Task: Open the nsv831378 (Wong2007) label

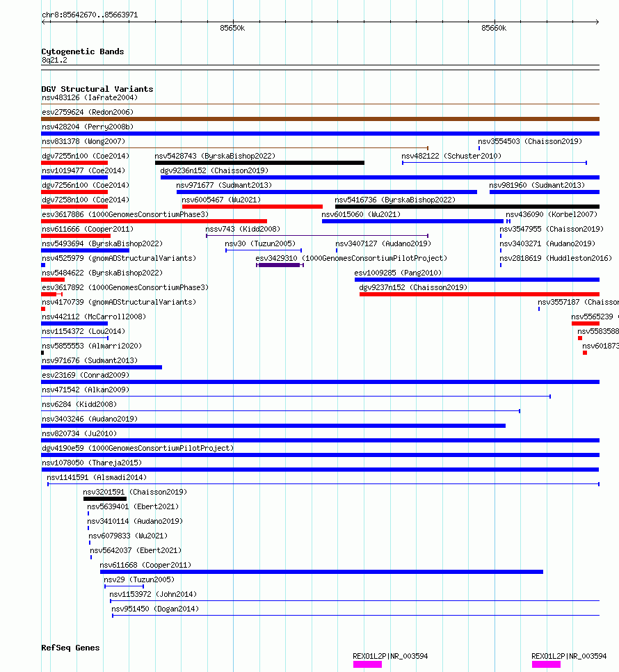Action: [x=83, y=141]
